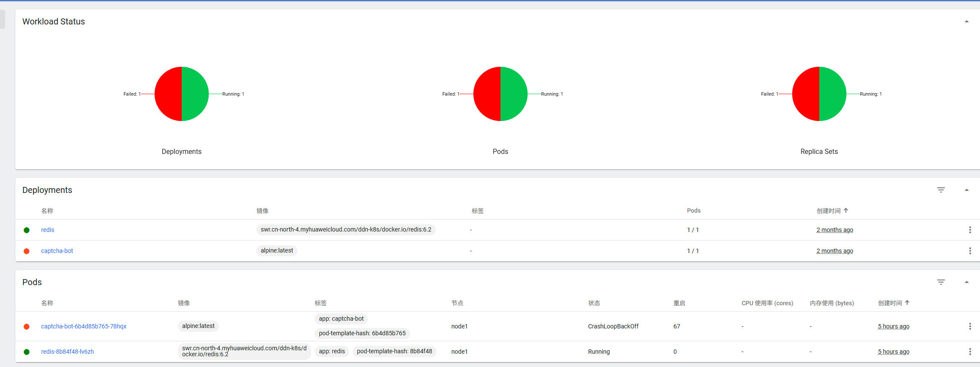Open actions menu for captcha-bot-6b4d85b765-78hqx pod
Image resolution: width=980 pixels, height=367 pixels.
[x=970, y=326]
